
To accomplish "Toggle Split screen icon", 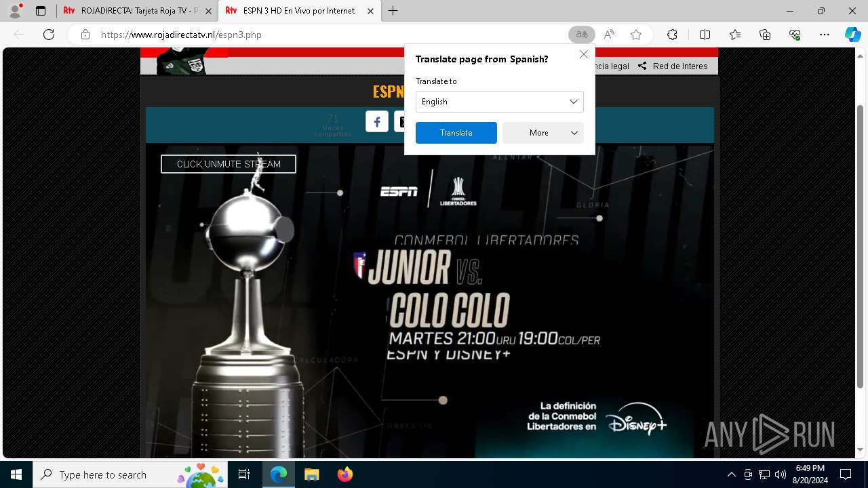I will click(x=705, y=35).
